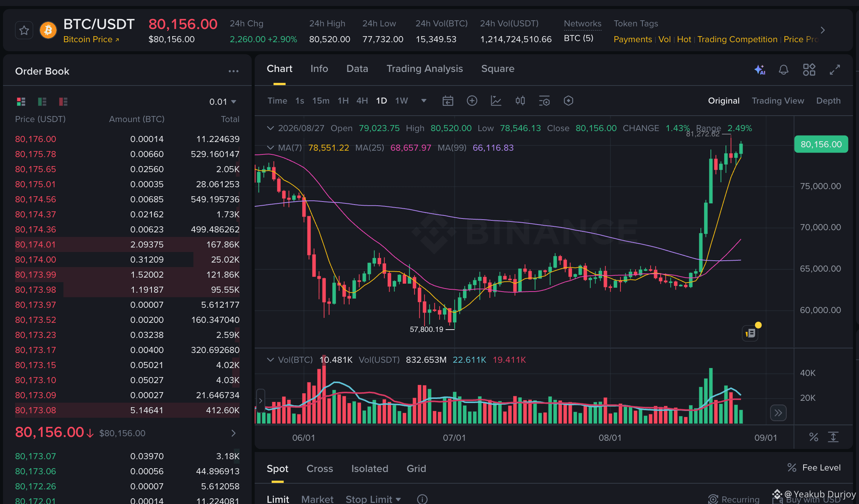Select the Cross margin tab
This screenshot has height=504, width=859.
(x=319, y=469)
